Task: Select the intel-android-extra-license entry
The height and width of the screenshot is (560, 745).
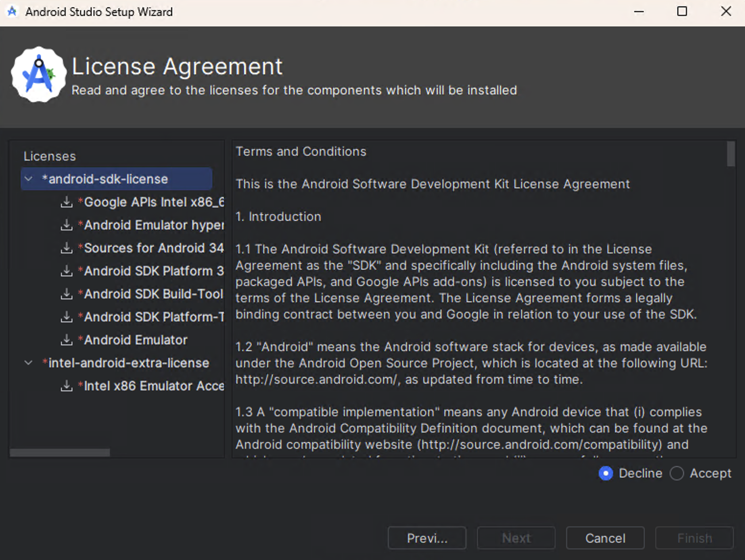Action: click(128, 363)
